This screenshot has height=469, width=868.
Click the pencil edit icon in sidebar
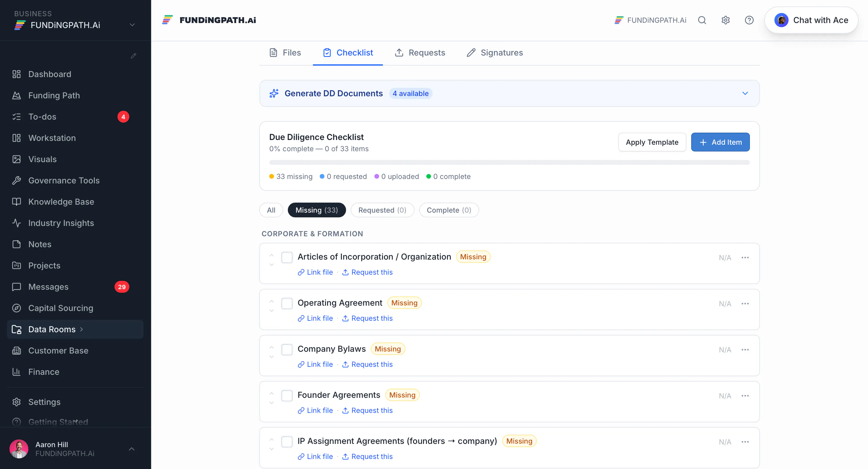[x=133, y=56]
